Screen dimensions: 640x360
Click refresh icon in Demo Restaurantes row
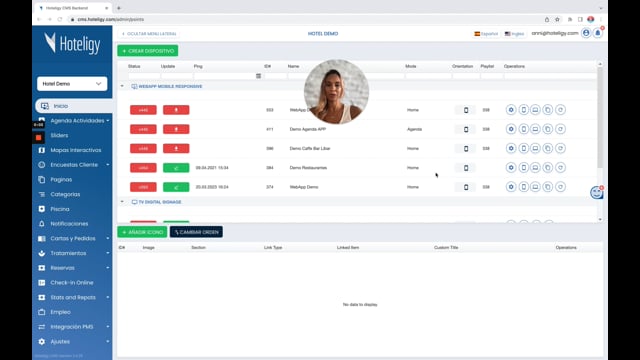560,167
